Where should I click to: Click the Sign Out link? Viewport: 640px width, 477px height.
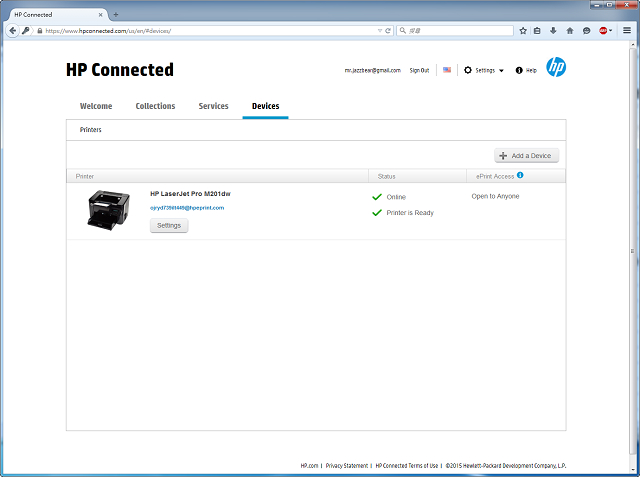point(419,70)
